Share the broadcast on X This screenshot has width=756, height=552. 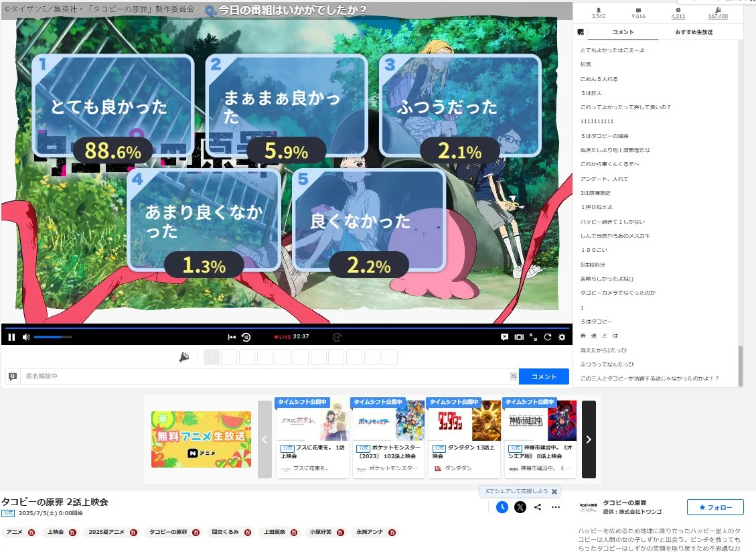(520, 507)
